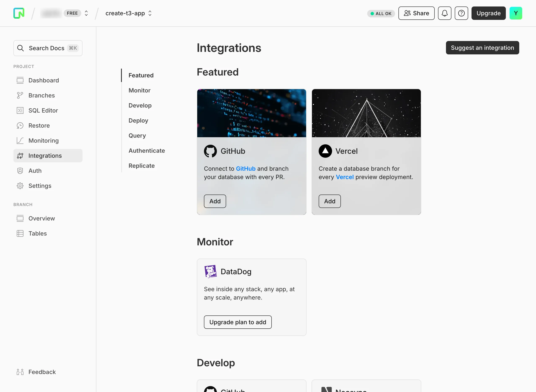The height and width of the screenshot is (392, 536).
Task: Jump to the Featured section
Action: (x=141, y=76)
